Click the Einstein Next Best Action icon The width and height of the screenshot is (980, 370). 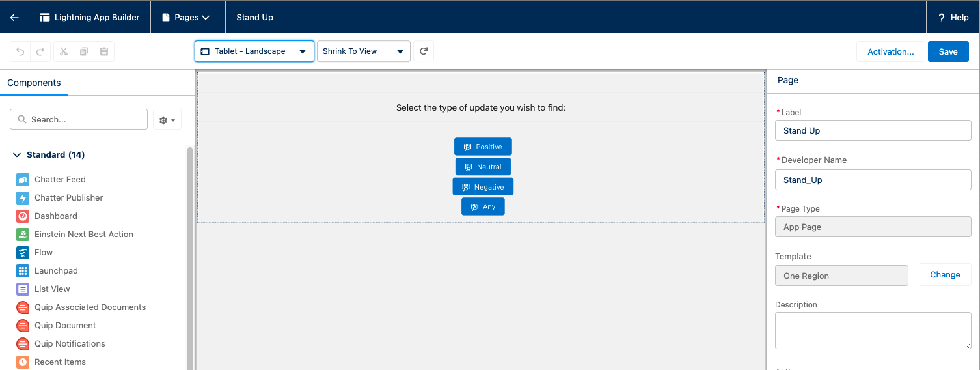23,234
